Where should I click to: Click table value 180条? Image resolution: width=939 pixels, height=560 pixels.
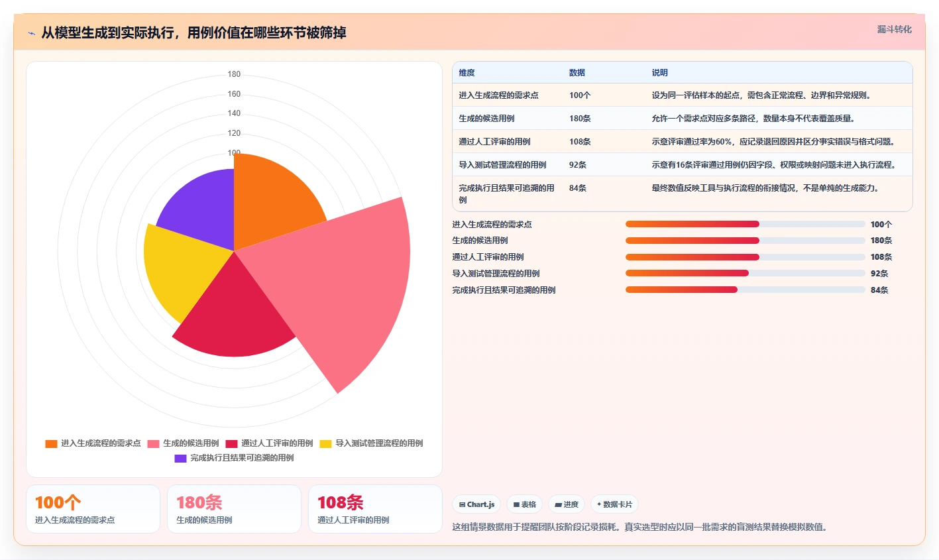coord(580,119)
